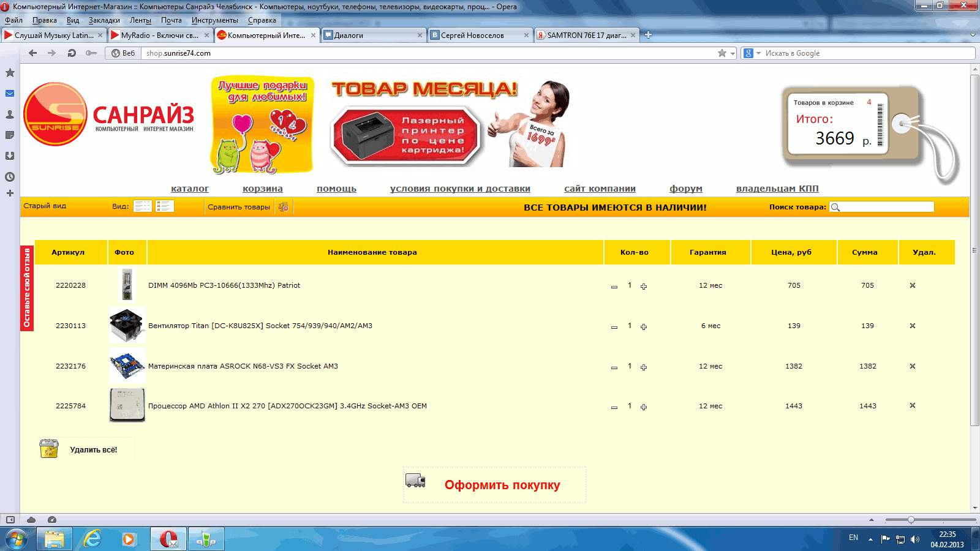The width and height of the screenshot is (980, 551).
Task: Click the Сравнить товары button
Action: click(239, 207)
